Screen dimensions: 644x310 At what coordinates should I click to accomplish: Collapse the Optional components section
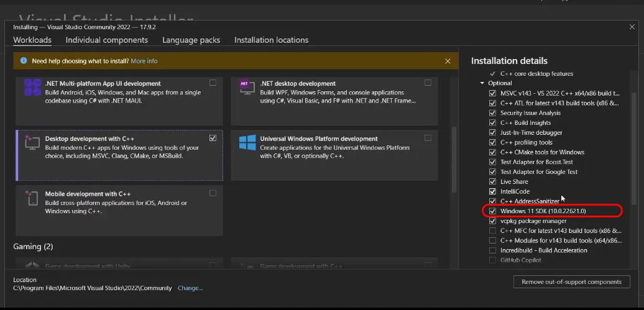[x=482, y=83]
